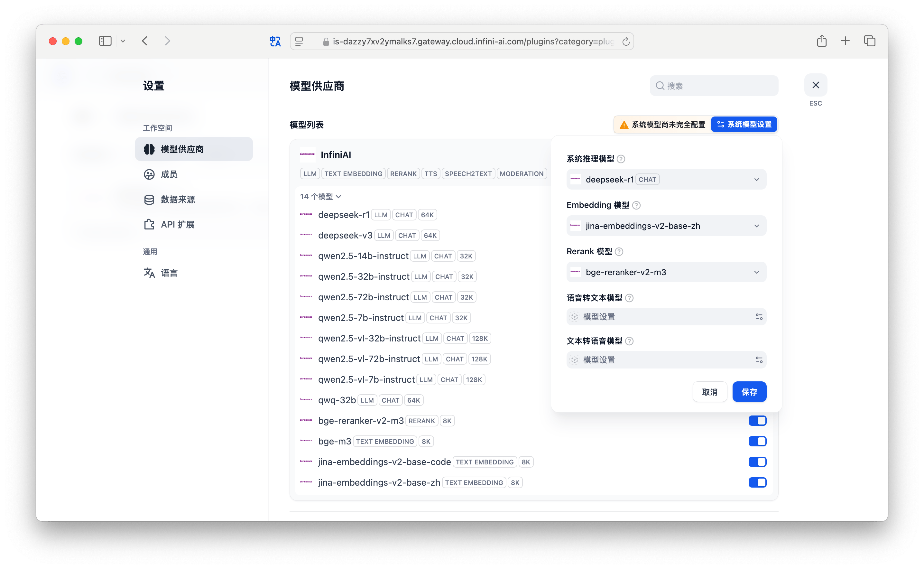Viewport: 924px width, 569px height.
Task: Click the Safari share icon
Action: coord(822,41)
